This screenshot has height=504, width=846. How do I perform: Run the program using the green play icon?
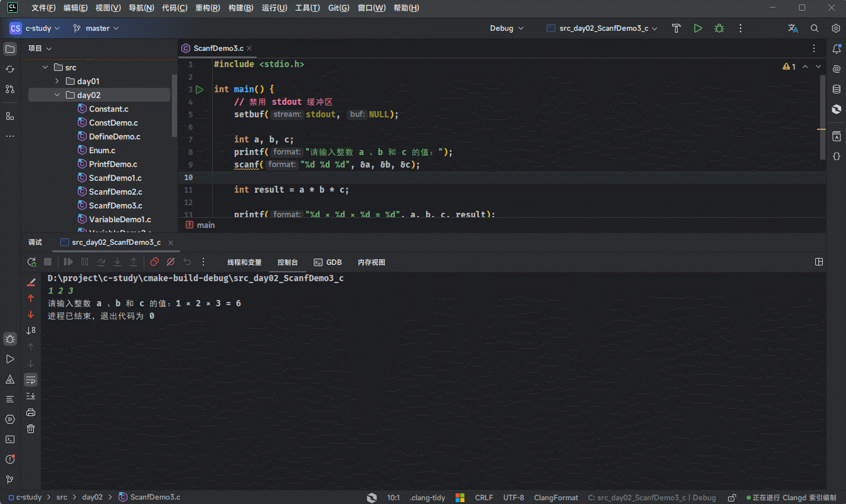pos(698,28)
